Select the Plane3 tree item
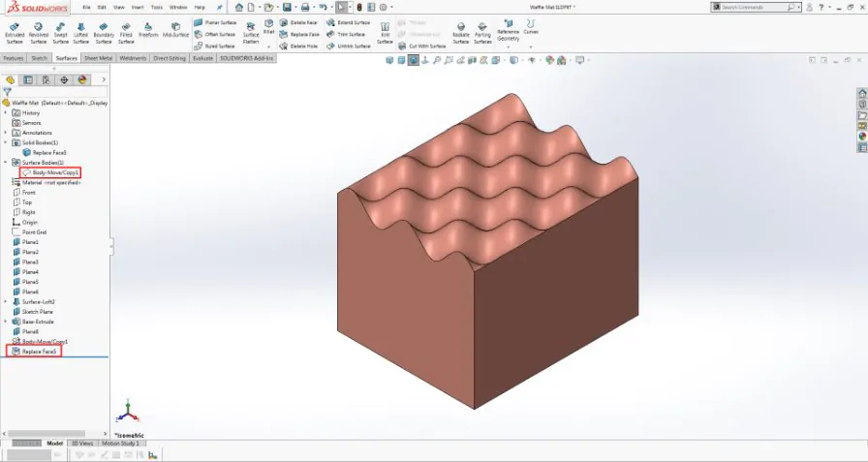Viewport: 868px width, 462px height. point(25,262)
